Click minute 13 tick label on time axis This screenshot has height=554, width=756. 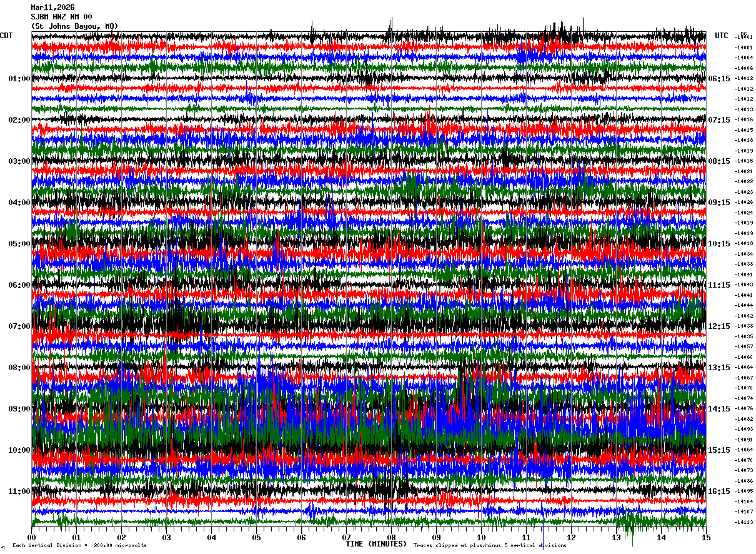point(616,537)
